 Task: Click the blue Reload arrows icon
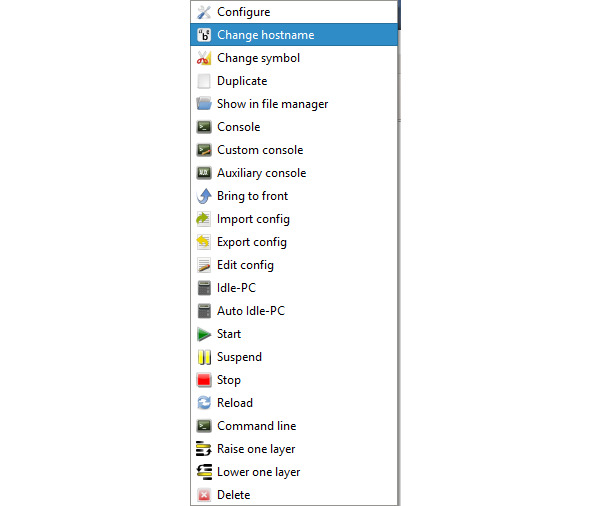coord(204,403)
